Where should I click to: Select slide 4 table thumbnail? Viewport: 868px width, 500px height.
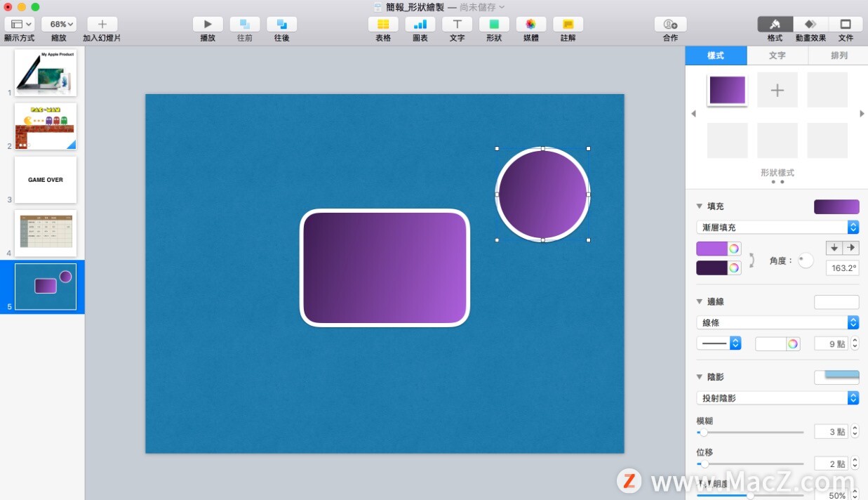46,233
